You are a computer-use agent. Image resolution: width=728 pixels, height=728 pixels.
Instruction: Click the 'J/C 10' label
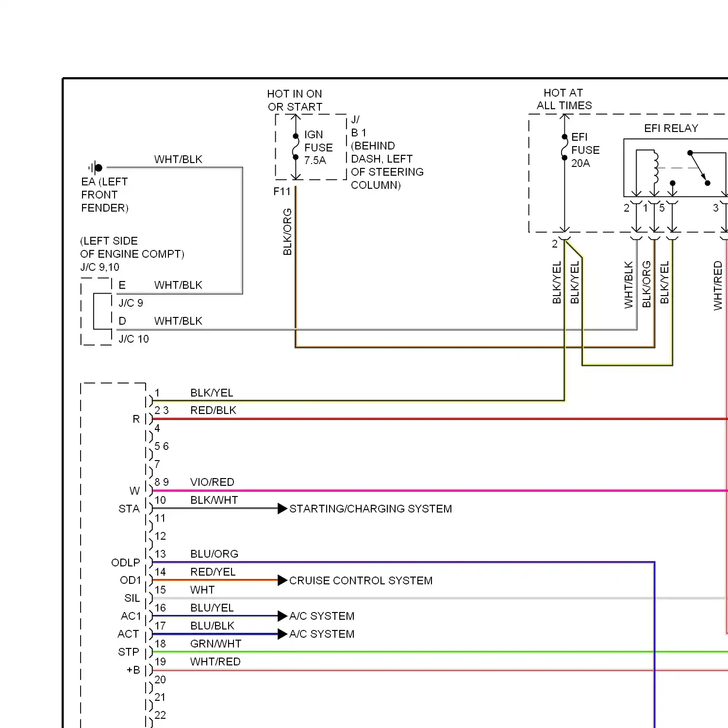pos(134,339)
